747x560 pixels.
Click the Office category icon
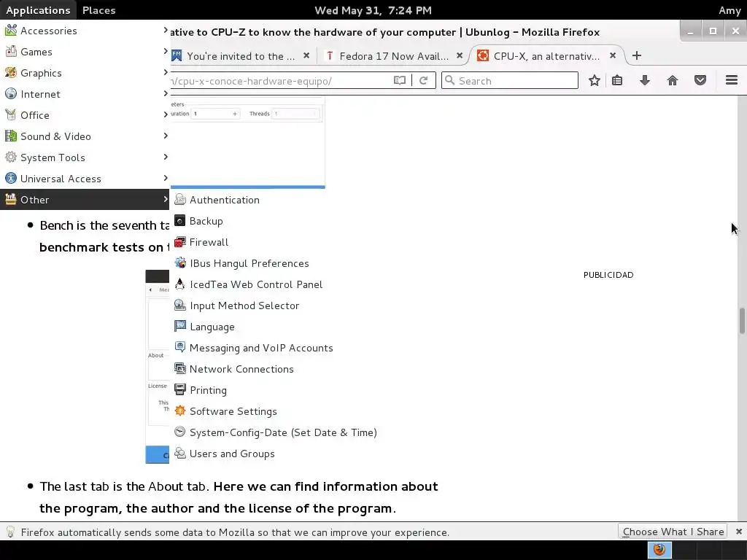(11, 114)
